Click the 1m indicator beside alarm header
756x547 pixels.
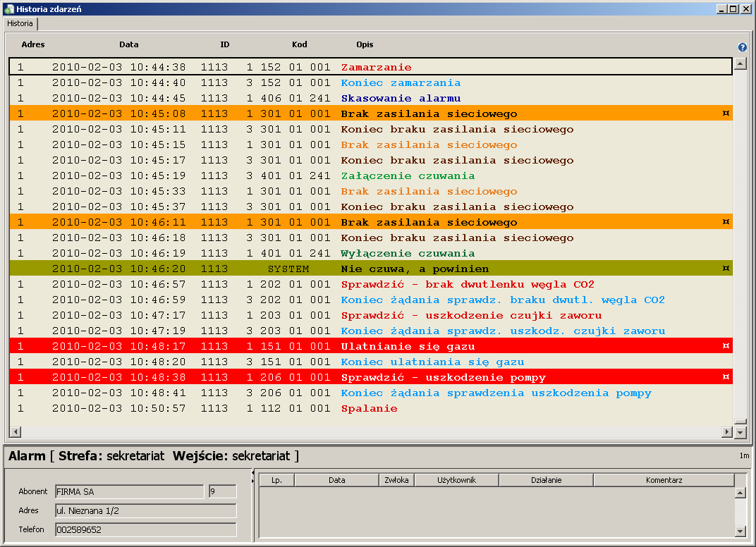[x=744, y=455]
